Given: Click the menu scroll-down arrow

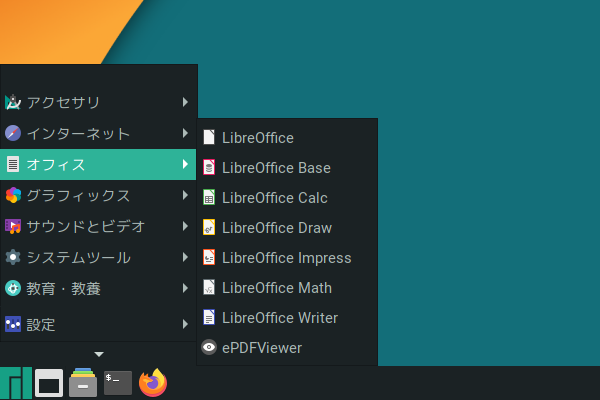Looking at the screenshot, I should click(99, 354).
